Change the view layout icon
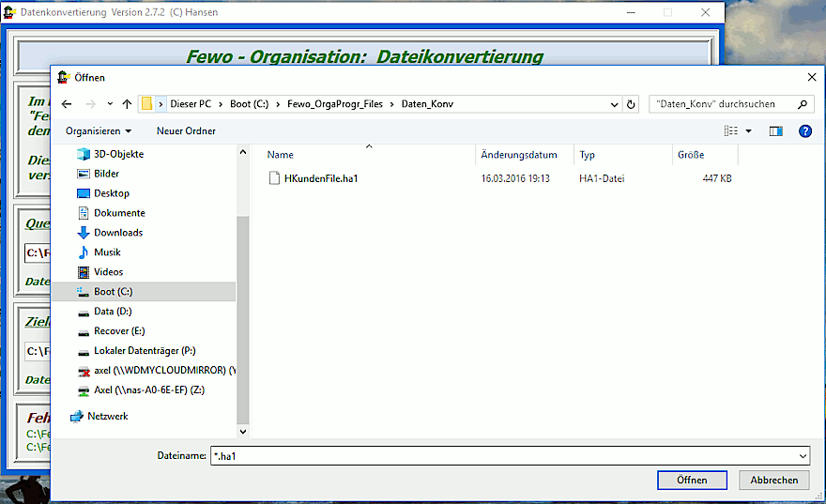Image resolution: width=826 pixels, height=504 pixels. point(731,131)
